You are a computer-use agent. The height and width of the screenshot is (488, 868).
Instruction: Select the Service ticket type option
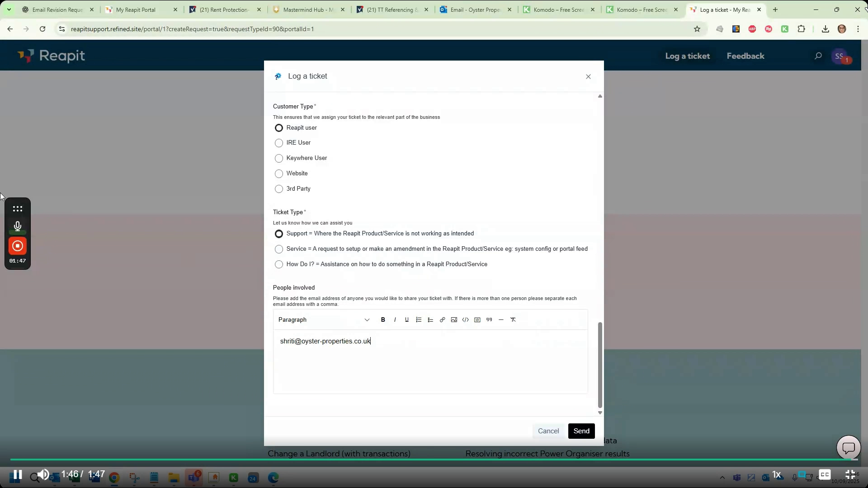pos(278,249)
